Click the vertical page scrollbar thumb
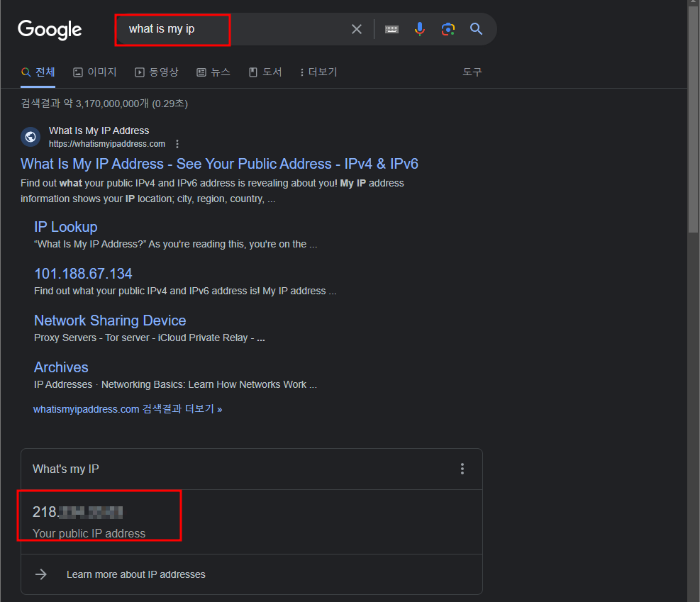 tap(693, 119)
